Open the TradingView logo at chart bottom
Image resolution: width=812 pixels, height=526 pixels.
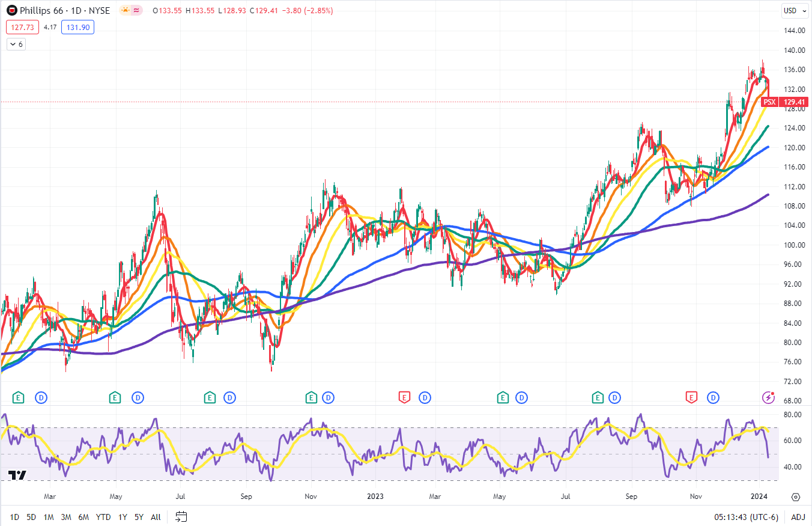[x=18, y=475]
